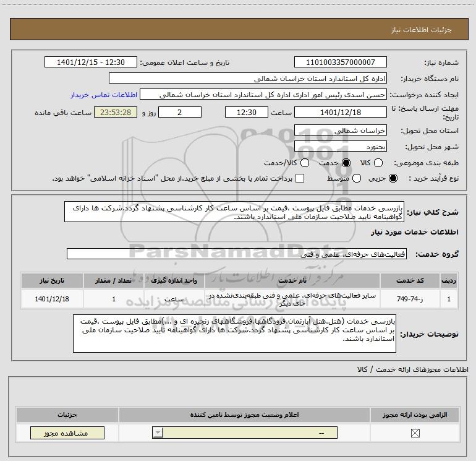
Task: Select the خدمت radio button
Action: tap(346, 163)
